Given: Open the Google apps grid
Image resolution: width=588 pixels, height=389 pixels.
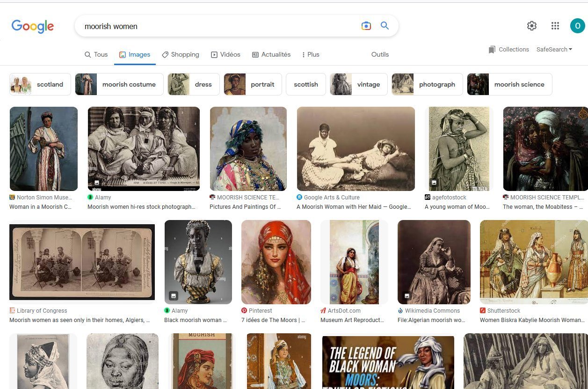Looking at the screenshot, I should (x=555, y=26).
